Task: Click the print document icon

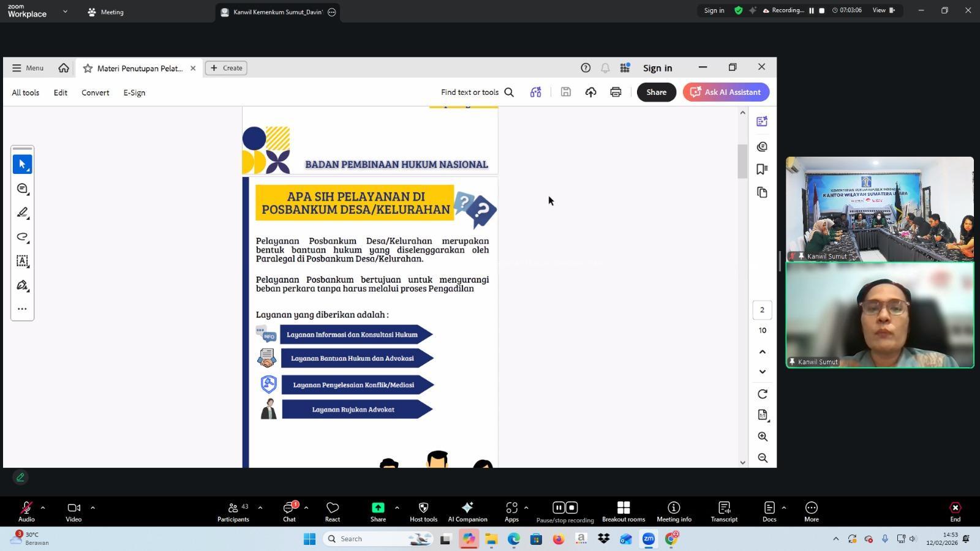Action: tap(616, 92)
